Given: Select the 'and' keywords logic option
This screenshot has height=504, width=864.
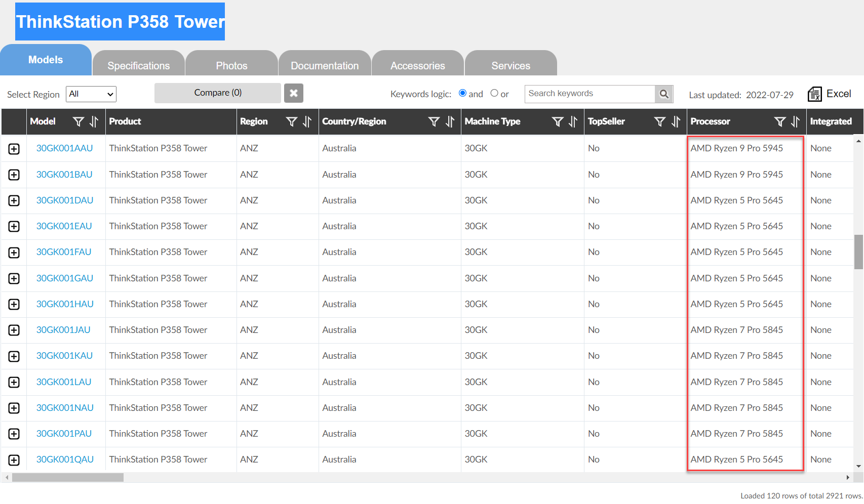Looking at the screenshot, I should 462,93.
